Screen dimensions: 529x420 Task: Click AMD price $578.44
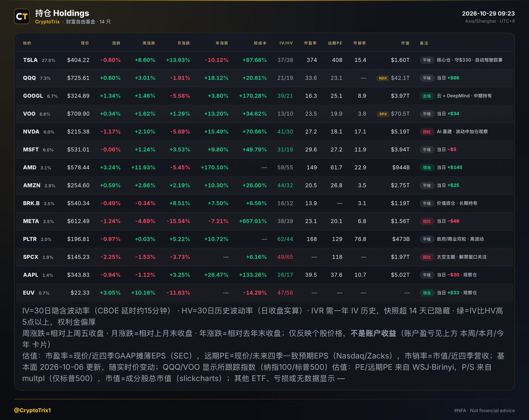pyautogui.click(x=78, y=167)
